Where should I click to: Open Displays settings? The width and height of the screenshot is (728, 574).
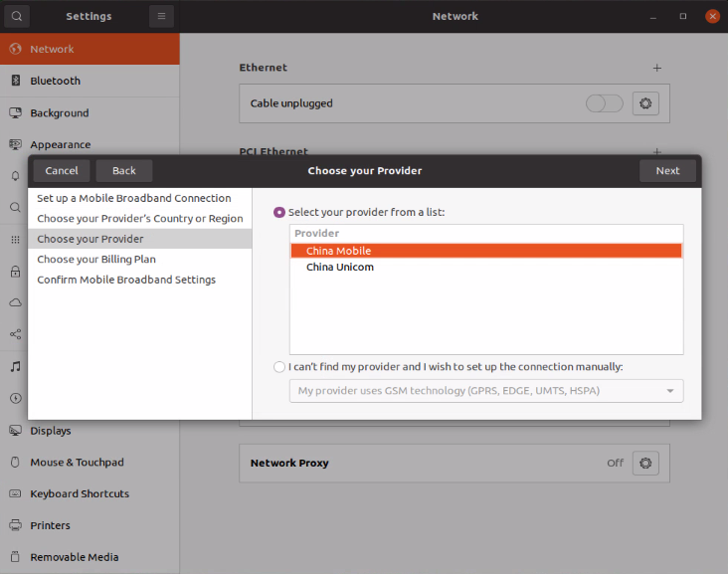point(90,431)
